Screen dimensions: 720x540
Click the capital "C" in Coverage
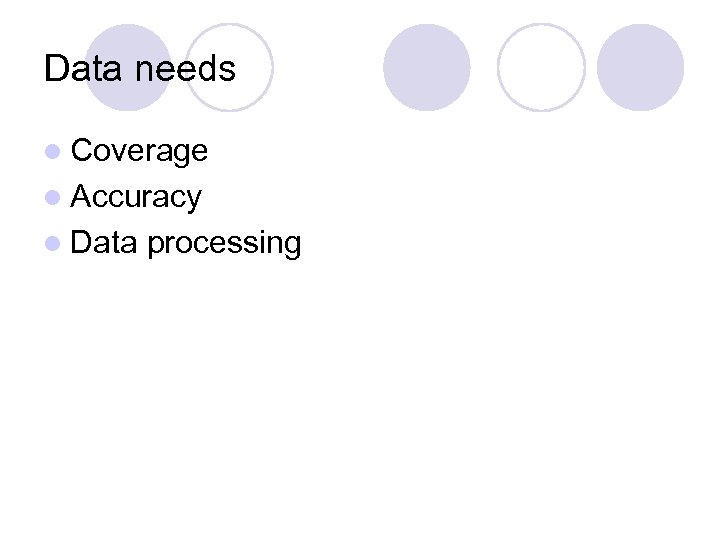[82, 151]
